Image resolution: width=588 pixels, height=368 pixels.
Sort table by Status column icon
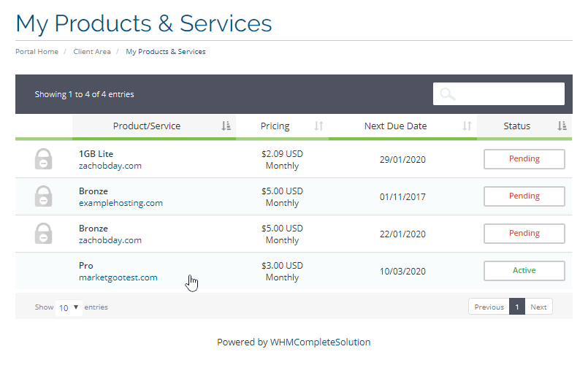point(562,126)
